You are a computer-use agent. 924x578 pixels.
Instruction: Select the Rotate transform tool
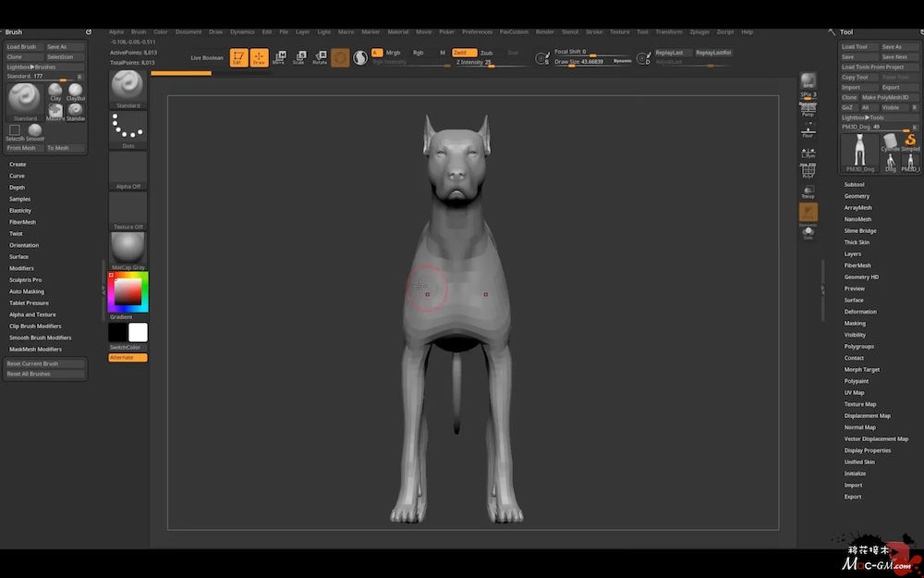point(320,58)
